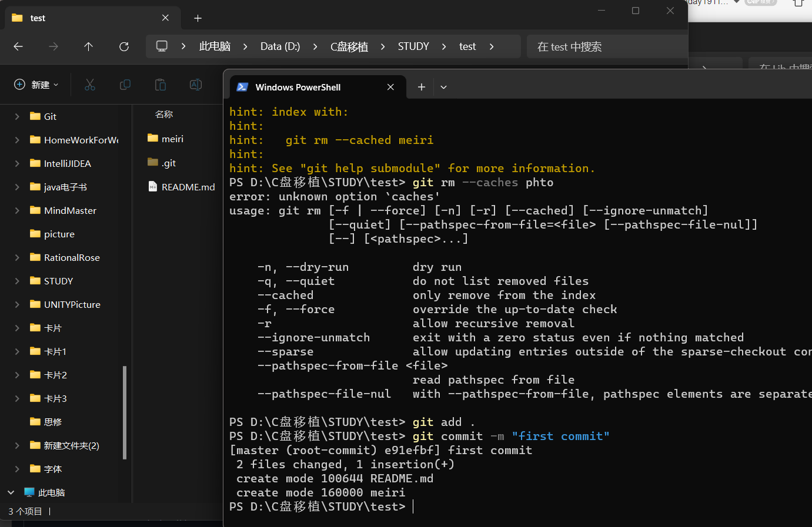The width and height of the screenshot is (812, 527).
Task: Open a new PowerShell terminal tab
Action: coord(422,87)
